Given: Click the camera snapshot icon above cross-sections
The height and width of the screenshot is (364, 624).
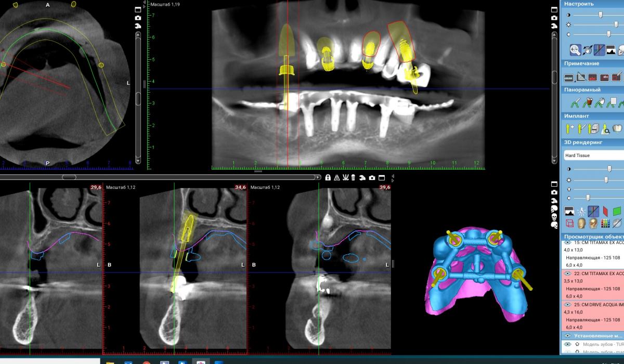Looking at the screenshot, I should point(372,177).
